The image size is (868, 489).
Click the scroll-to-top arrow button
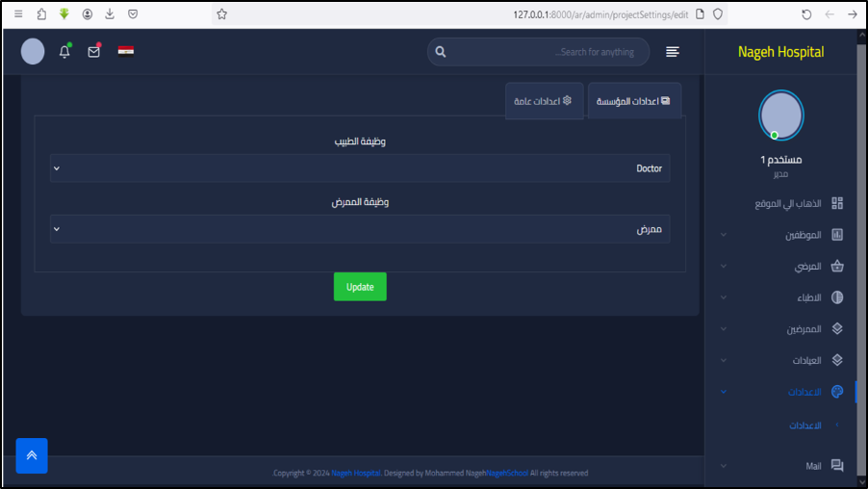(x=32, y=455)
